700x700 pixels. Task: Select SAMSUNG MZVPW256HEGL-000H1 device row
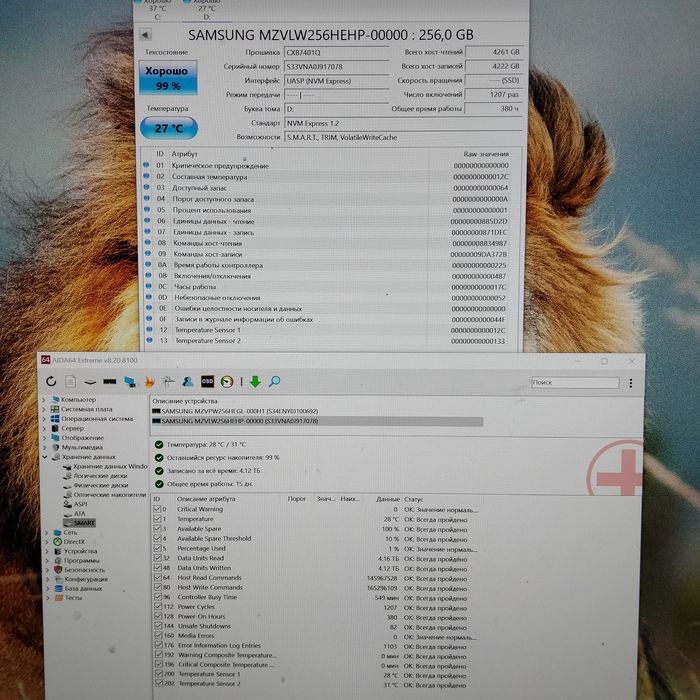[317, 411]
